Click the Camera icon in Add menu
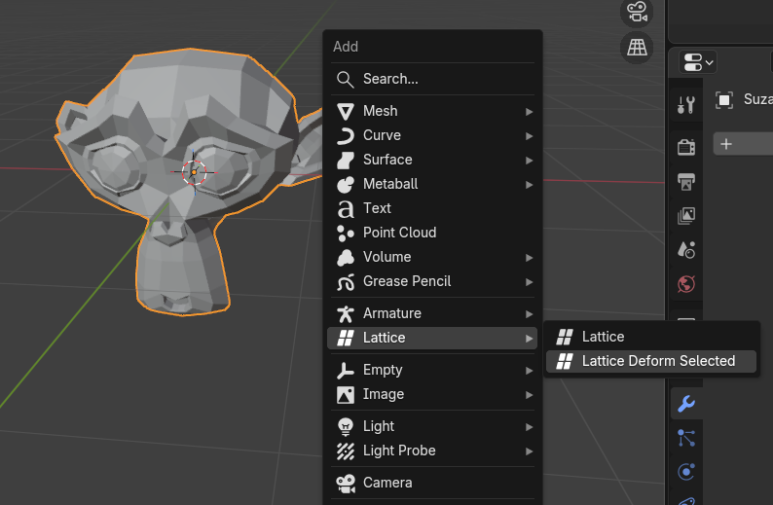773x505 pixels. pos(345,483)
